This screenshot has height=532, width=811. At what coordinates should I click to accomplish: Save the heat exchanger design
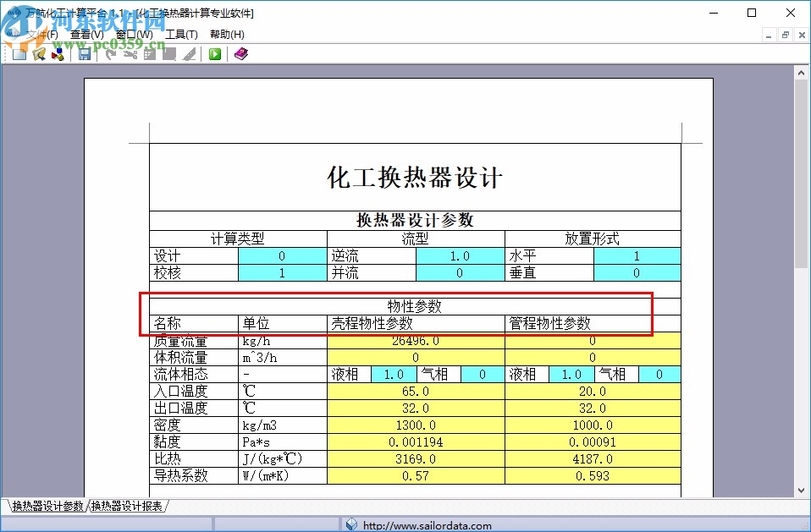(x=85, y=53)
